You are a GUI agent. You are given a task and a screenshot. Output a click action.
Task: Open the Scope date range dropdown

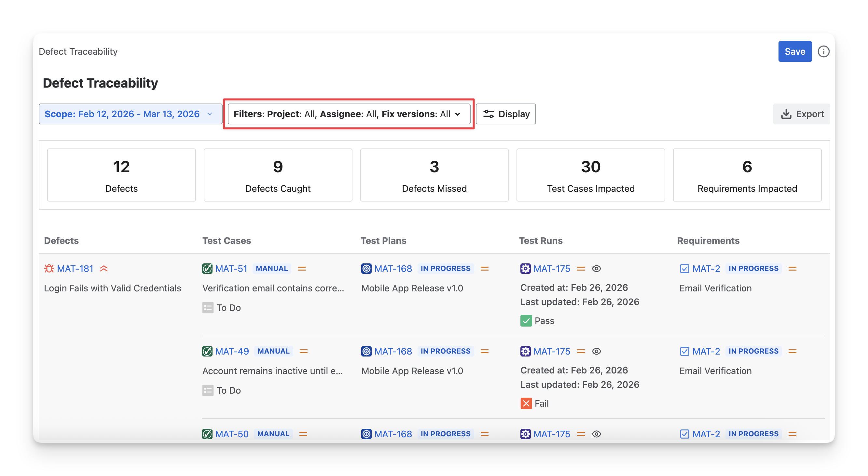(x=130, y=114)
